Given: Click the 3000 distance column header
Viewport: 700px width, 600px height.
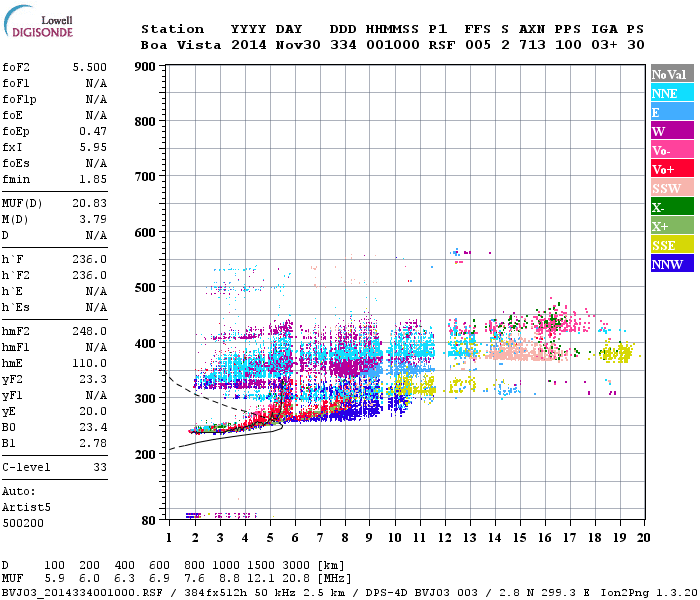Looking at the screenshot, I should [296, 566].
